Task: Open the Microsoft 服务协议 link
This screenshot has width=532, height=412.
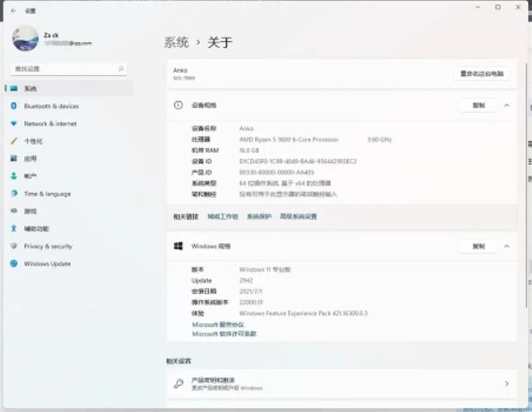Action: (218, 325)
